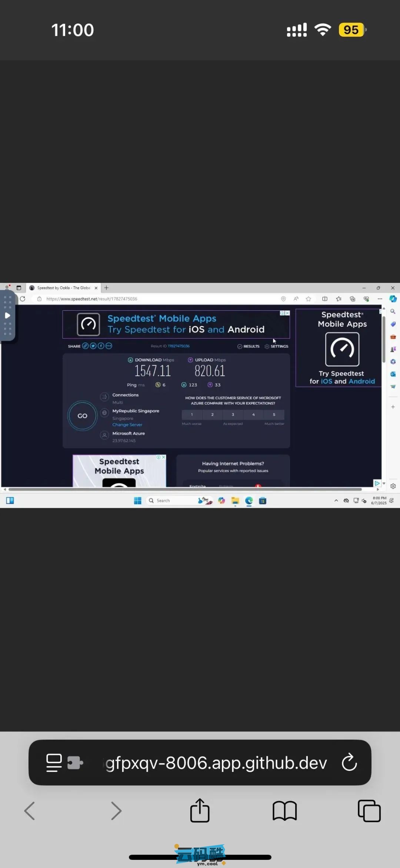Image resolution: width=400 pixels, height=868 pixels.
Task: Click the Change Server link
Action: click(127, 425)
